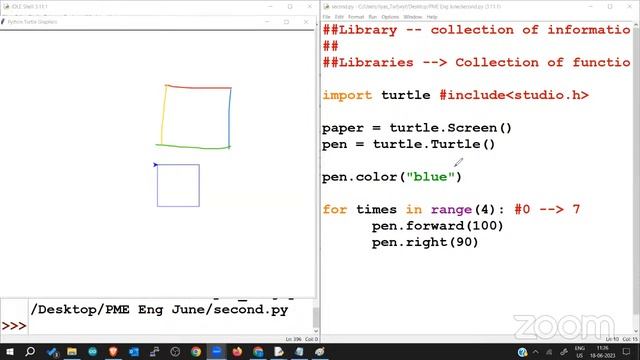
Task: Click the second.py path text in the shell
Action: (x=159, y=309)
